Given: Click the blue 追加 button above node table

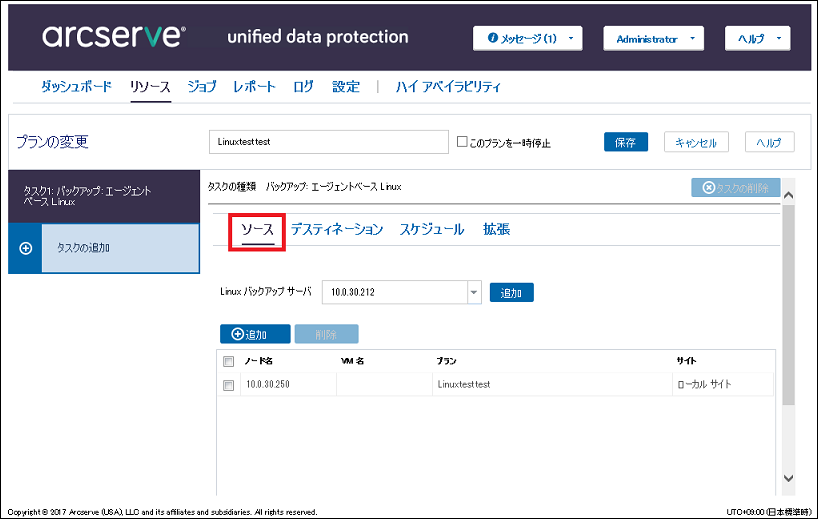Looking at the screenshot, I should point(255,334).
